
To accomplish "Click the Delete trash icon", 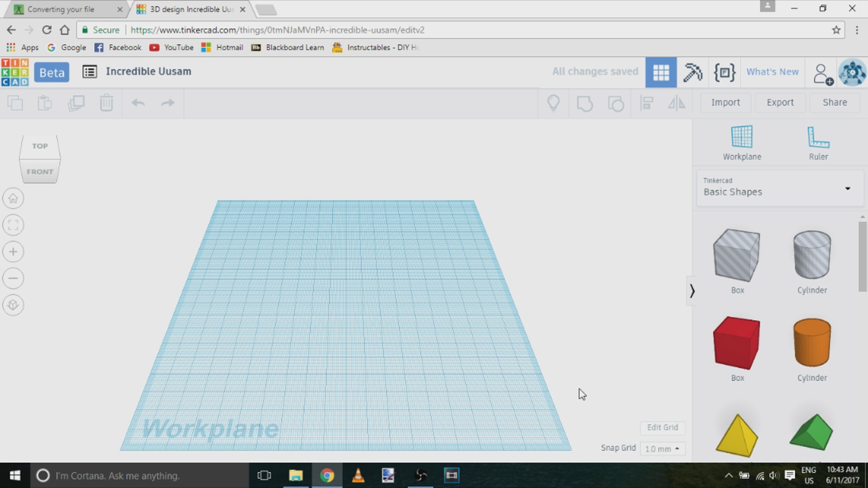I will pos(106,103).
